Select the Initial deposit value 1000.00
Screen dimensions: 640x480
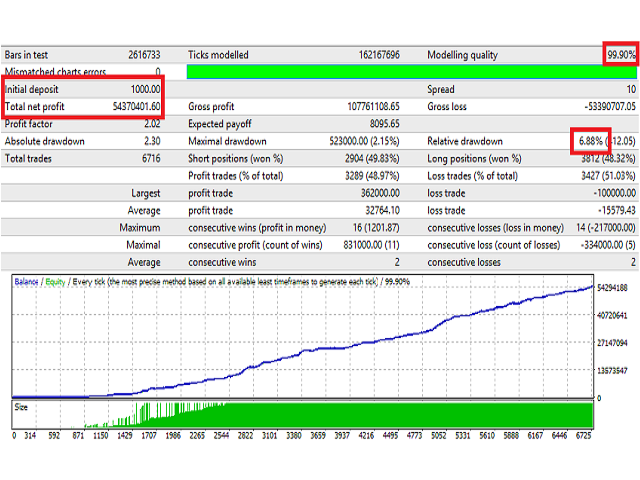145,89
